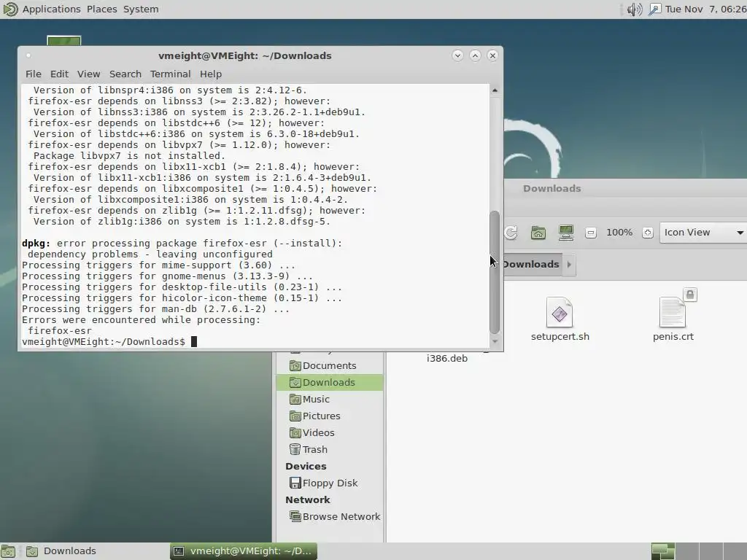This screenshot has width=747, height=560.
Task: Click the terminal window menu dot
Action: pos(28,55)
